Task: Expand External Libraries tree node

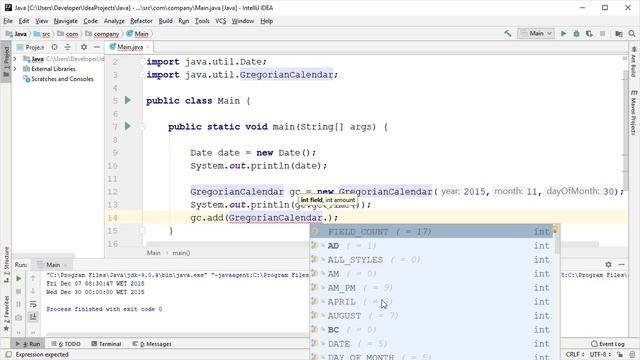Action: tap(15, 69)
